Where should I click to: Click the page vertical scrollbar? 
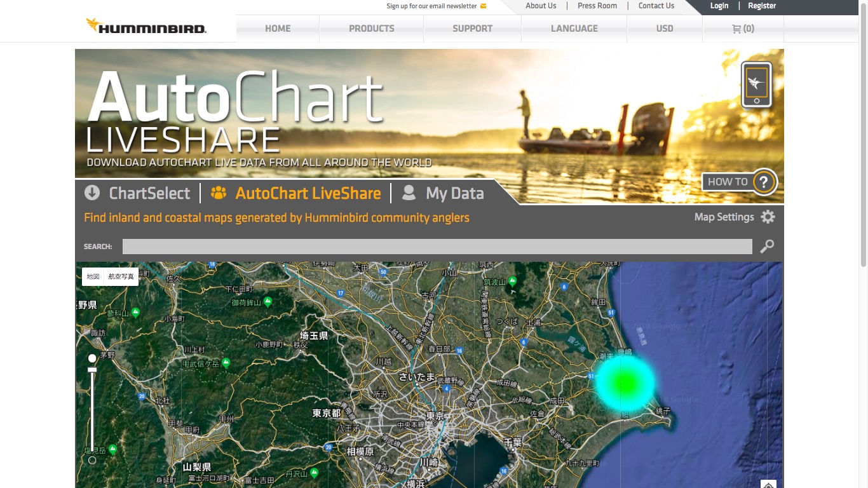pos(864,133)
